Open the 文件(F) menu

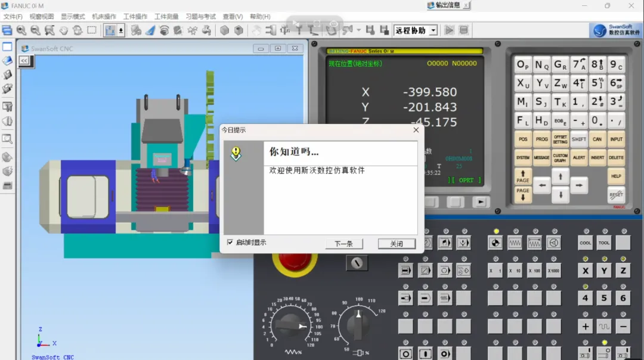[13, 17]
